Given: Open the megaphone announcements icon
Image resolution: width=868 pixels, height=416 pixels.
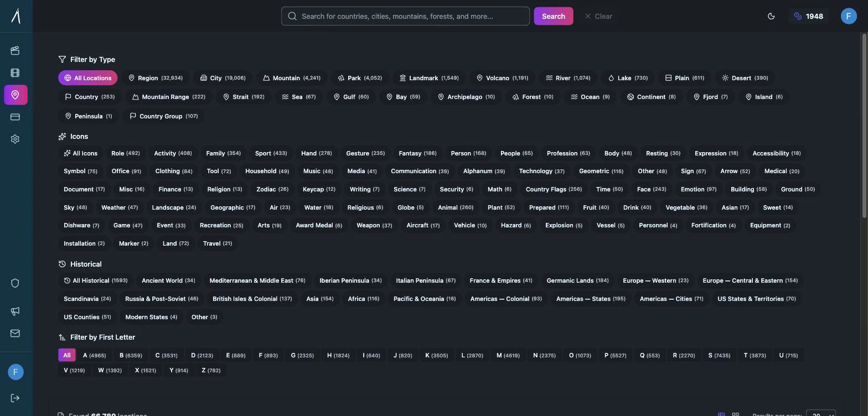Looking at the screenshot, I should (x=15, y=311).
